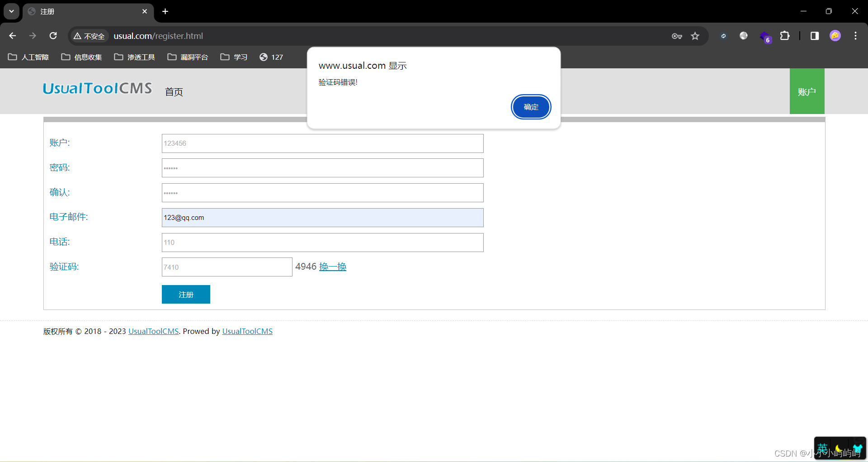The image size is (868, 462).
Task: Click the 不安全 site security indicator
Action: 89,36
